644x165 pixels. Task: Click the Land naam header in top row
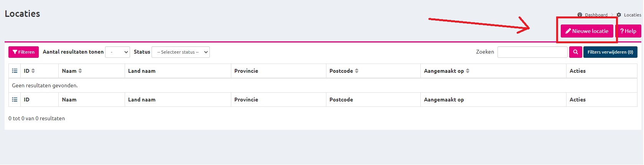142,71
